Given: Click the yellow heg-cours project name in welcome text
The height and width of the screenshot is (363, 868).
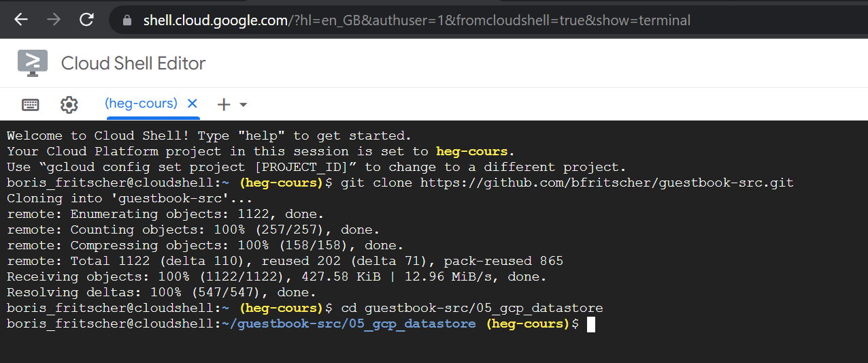Looking at the screenshot, I should (472, 151).
